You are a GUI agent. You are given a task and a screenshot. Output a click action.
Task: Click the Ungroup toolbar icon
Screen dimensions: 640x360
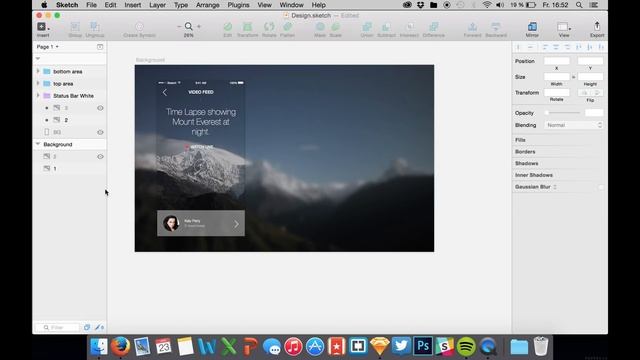pos(95,27)
